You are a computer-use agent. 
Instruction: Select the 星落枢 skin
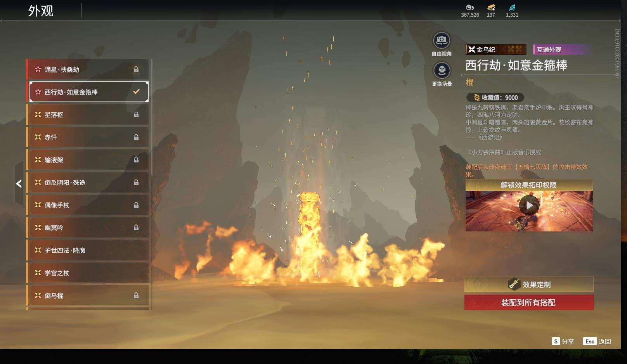point(88,115)
